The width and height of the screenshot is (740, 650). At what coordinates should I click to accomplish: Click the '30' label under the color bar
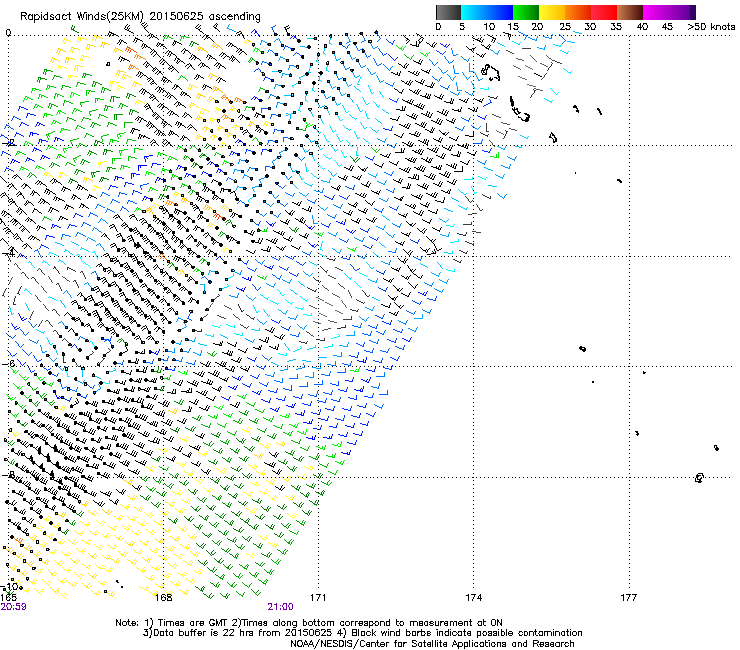click(590, 27)
